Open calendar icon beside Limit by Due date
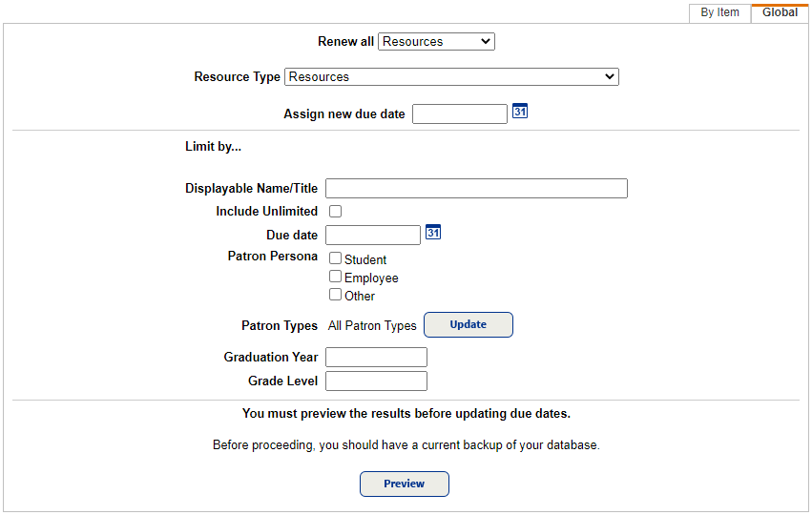This screenshot has width=812, height=515. [433, 233]
